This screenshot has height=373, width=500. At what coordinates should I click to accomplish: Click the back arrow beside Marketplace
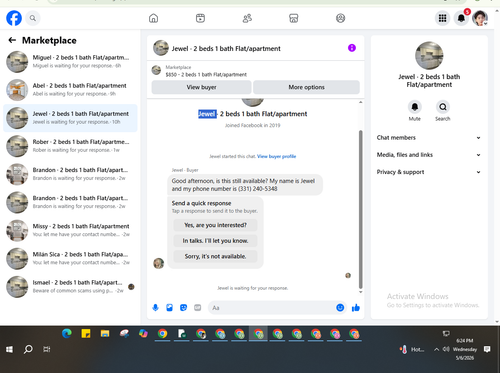pyautogui.click(x=12, y=40)
